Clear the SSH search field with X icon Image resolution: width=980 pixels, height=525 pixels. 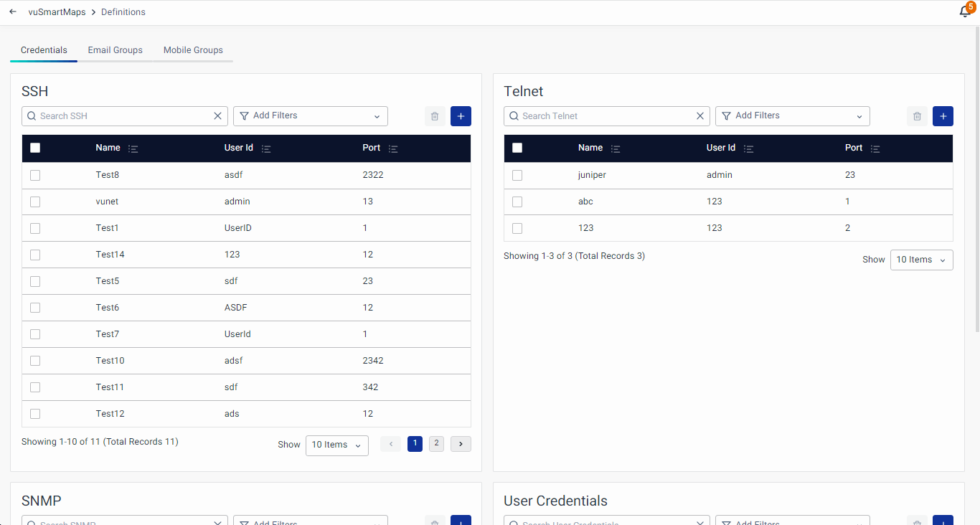[x=218, y=116]
